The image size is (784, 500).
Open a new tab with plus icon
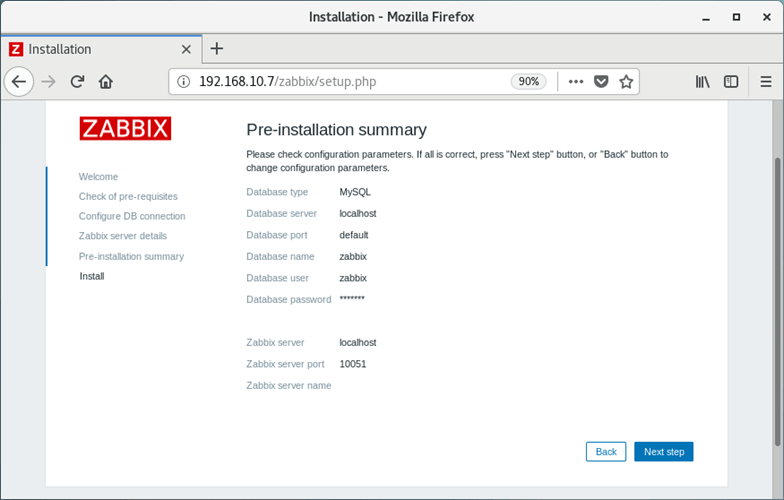[x=216, y=48]
